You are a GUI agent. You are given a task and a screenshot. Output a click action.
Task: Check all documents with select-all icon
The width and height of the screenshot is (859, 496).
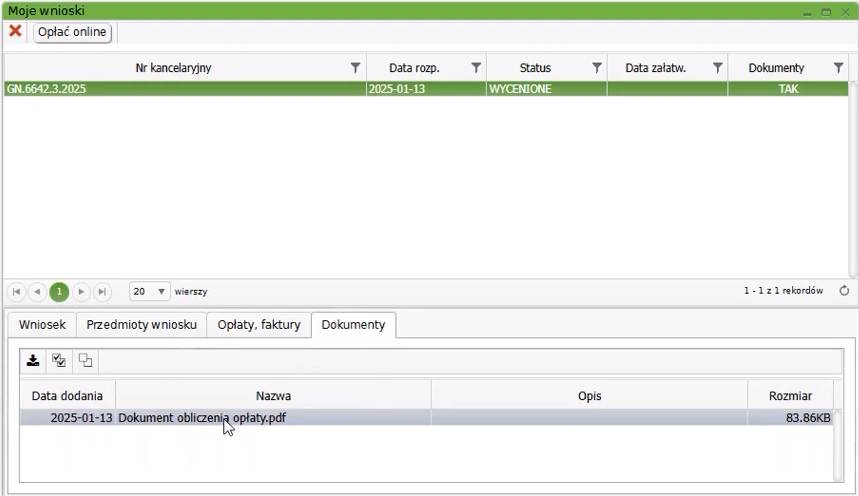[x=59, y=361]
